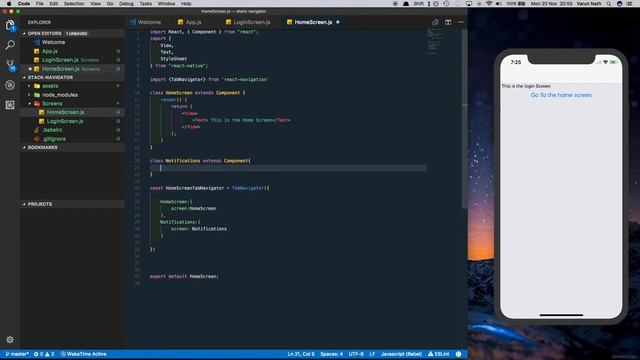640x360 pixels.
Task: Tap Go To the home screen link
Action: click(561, 95)
